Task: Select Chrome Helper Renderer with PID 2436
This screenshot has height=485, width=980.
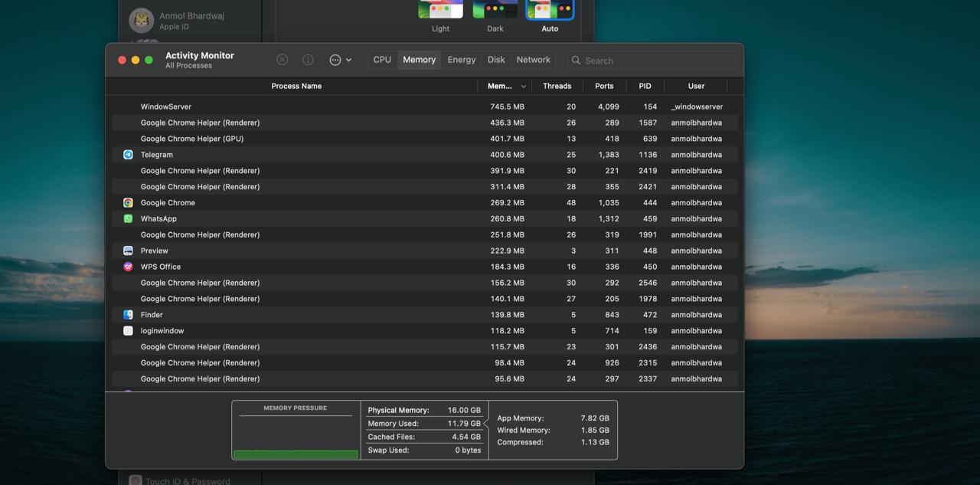Action: pyautogui.click(x=424, y=347)
